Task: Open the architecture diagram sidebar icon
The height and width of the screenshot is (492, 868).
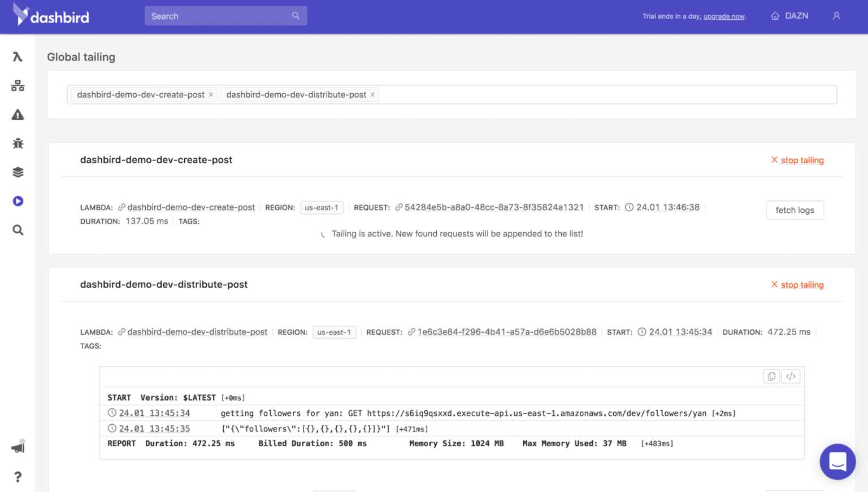Action: 18,85
